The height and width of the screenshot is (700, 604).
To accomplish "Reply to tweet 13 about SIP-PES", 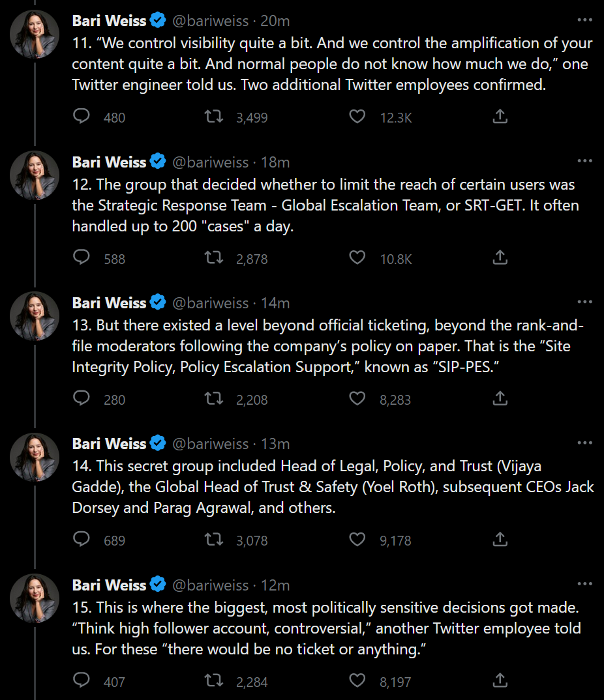I will coord(81,398).
